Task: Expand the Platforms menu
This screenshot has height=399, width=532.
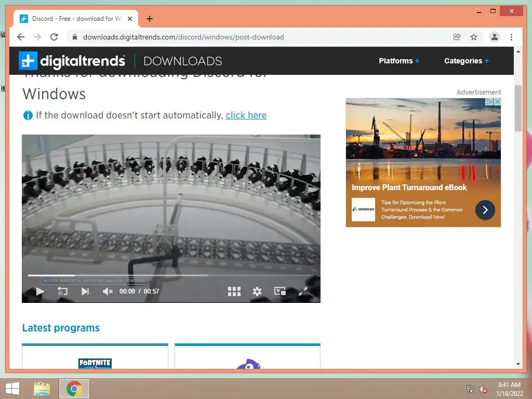Action: click(399, 61)
